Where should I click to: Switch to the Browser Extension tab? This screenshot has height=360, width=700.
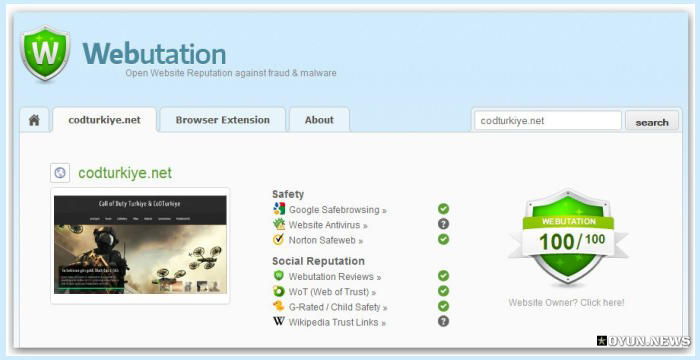[x=222, y=120]
